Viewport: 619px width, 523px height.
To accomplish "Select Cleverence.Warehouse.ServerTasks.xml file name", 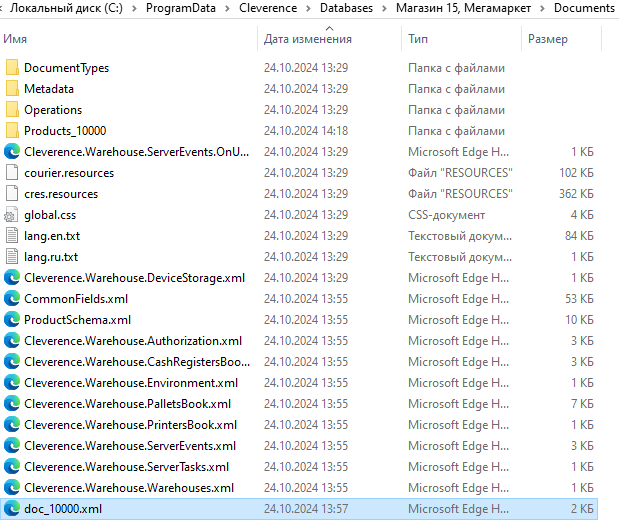I will point(126,467).
